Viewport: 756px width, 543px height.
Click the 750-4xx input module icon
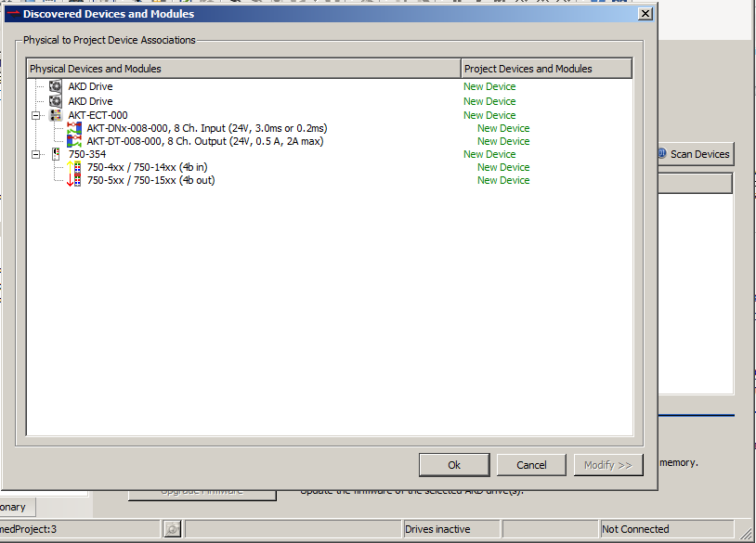[x=73, y=167]
